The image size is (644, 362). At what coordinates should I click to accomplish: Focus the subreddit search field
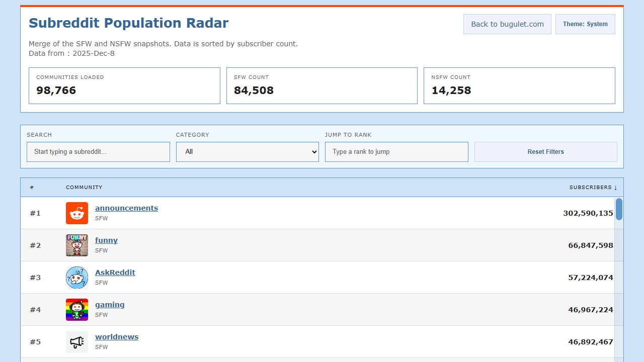tap(98, 152)
